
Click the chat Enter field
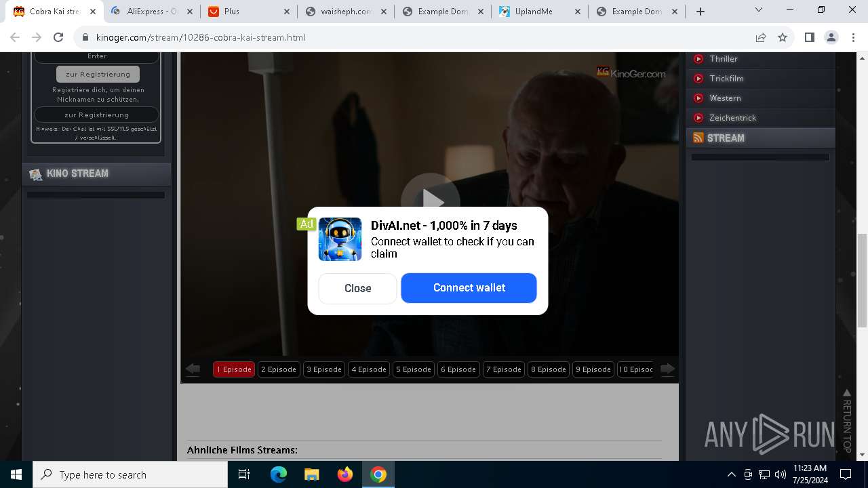click(x=96, y=56)
